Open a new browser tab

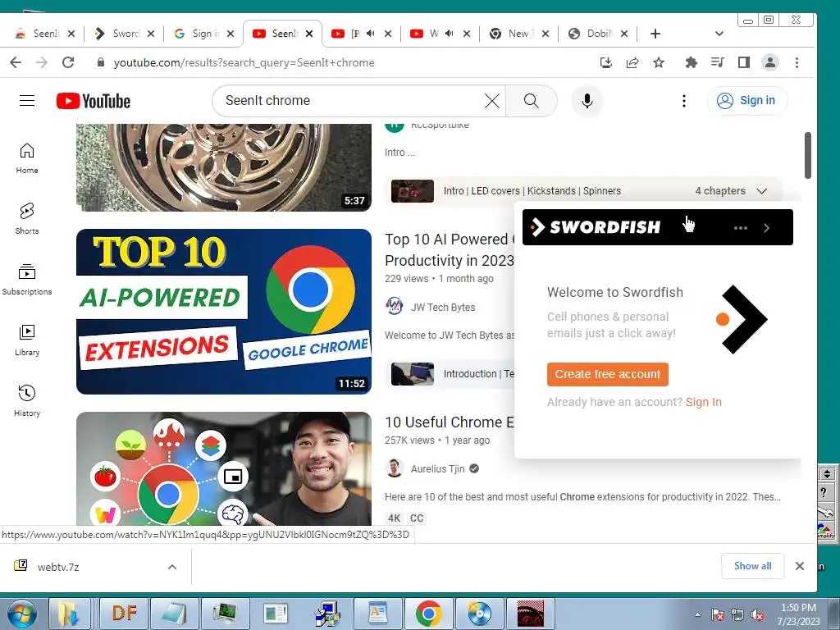point(655,34)
